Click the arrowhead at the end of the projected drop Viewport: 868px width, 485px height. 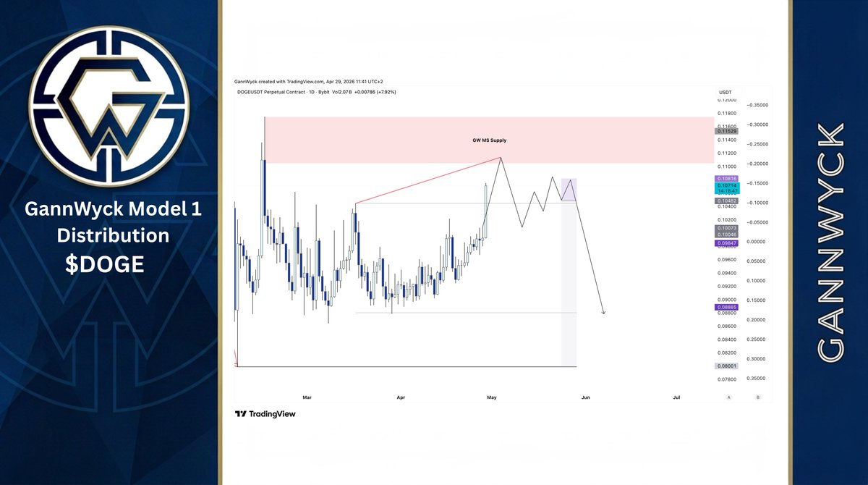click(603, 312)
